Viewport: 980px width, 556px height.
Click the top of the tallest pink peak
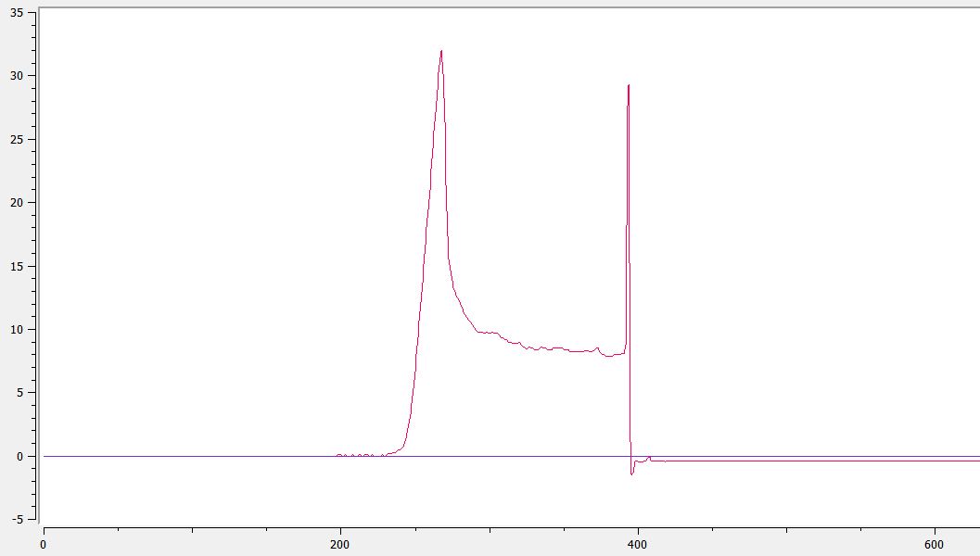click(x=441, y=51)
